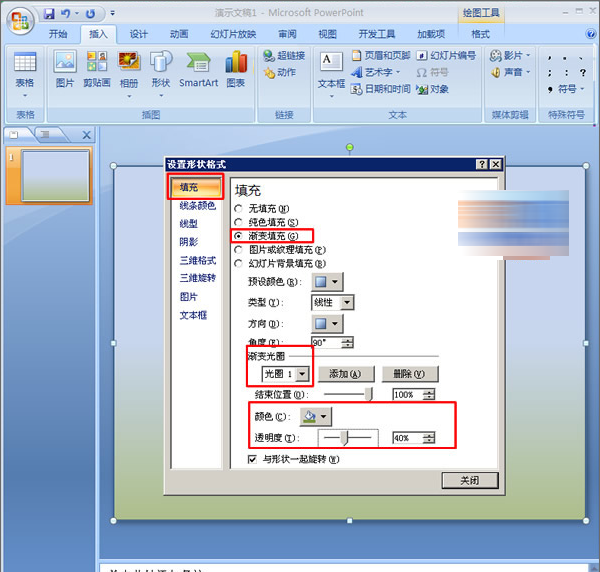This screenshot has height=572, width=600.
Task: Add an action (动作)
Action: point(279,72)
